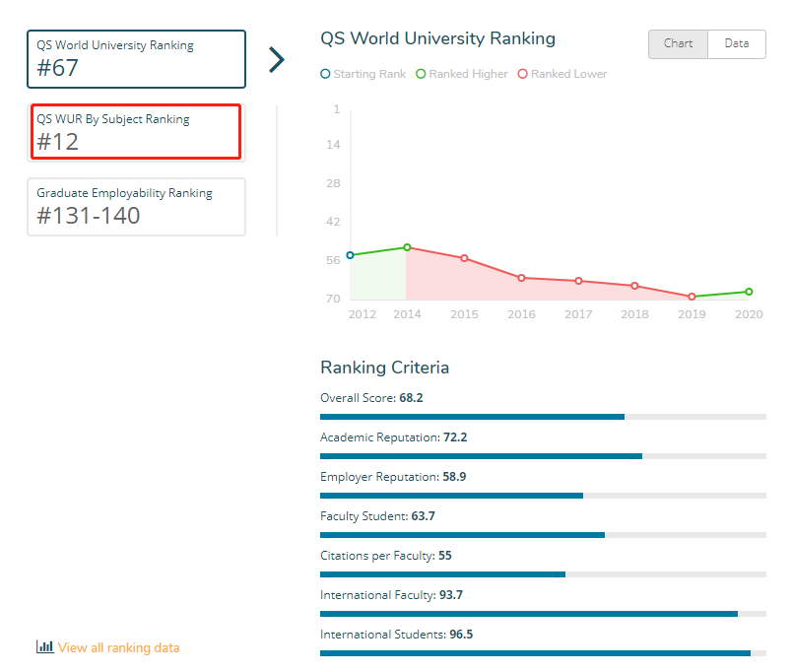Click the blue Starting Rank legend circle
Screen dimensions: 791x672
click(325, 74)
